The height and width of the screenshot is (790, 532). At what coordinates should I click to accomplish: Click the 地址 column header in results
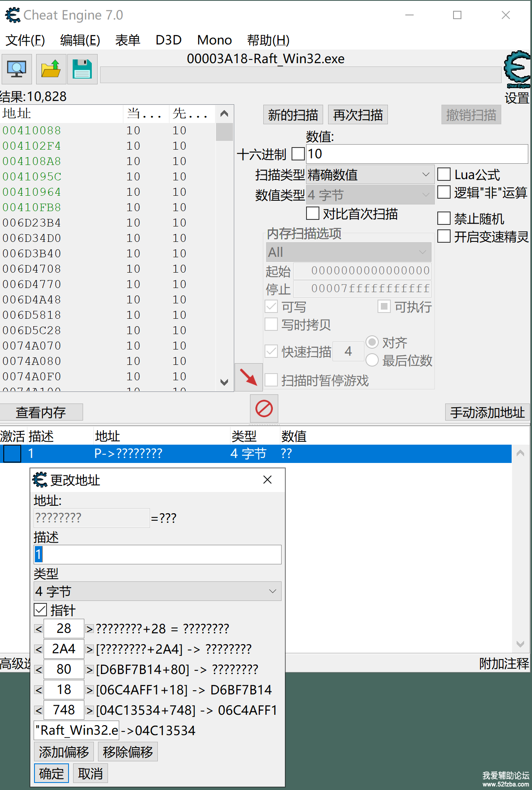[x=61, y=113]
